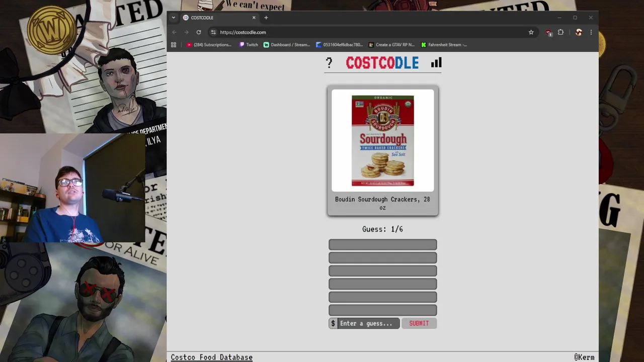The height and width of the screenshot is (362, 644).
Task: Open the Chrome apps grid shortcut
Action: [174, 45]
